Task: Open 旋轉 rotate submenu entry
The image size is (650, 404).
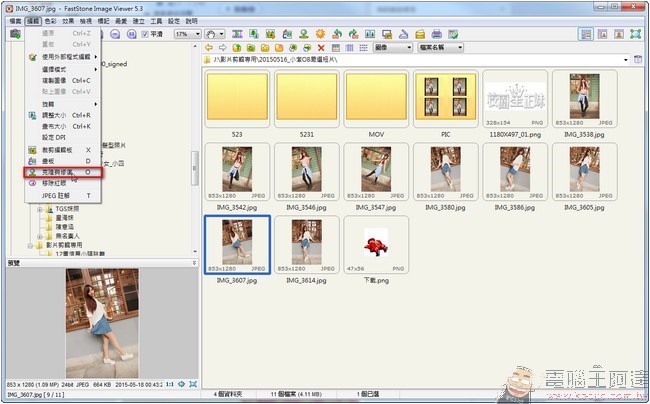Action: pos(63,104)
